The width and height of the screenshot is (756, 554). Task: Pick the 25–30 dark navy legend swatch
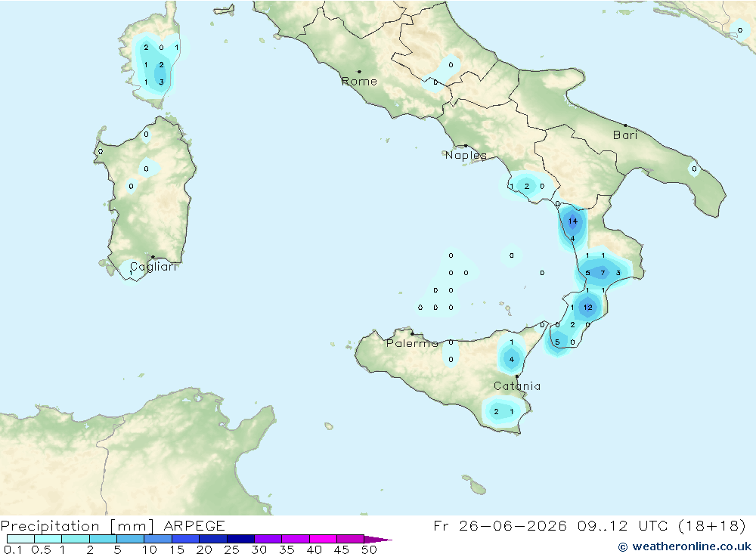240,539
